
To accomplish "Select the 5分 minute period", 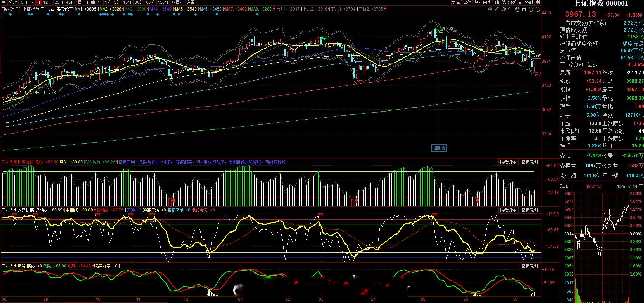I will (x=117, y=2).
